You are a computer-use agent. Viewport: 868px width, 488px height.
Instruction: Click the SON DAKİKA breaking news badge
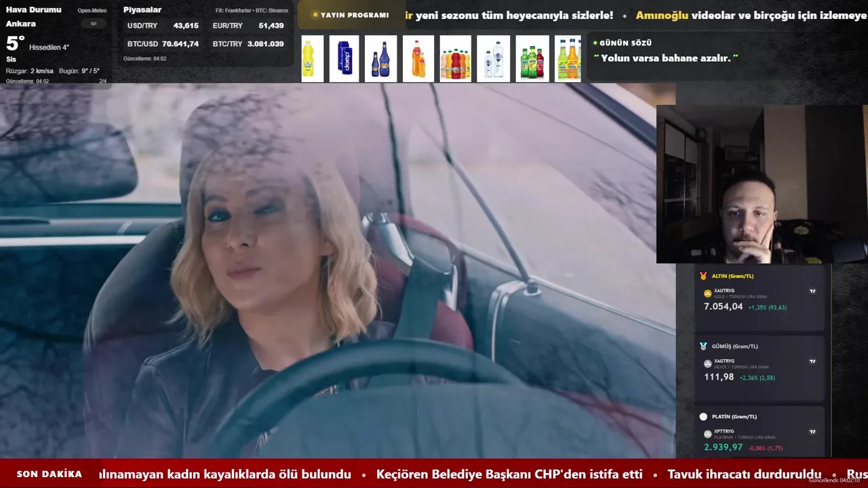tap(50, 474)
